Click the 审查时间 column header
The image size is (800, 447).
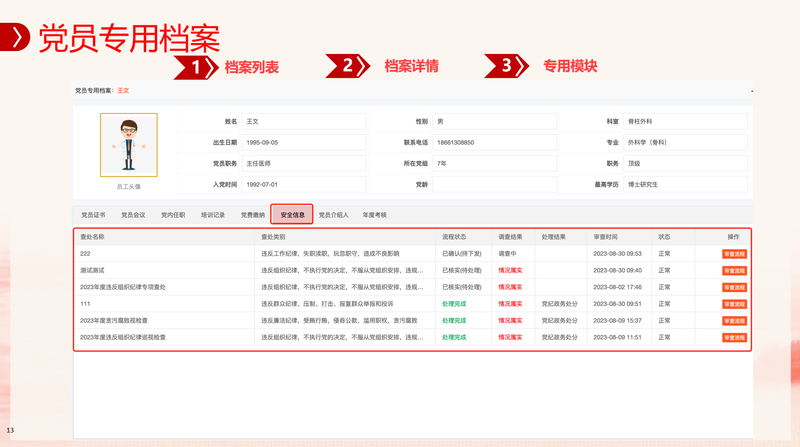pyautogui.click(x=606, y=237)
